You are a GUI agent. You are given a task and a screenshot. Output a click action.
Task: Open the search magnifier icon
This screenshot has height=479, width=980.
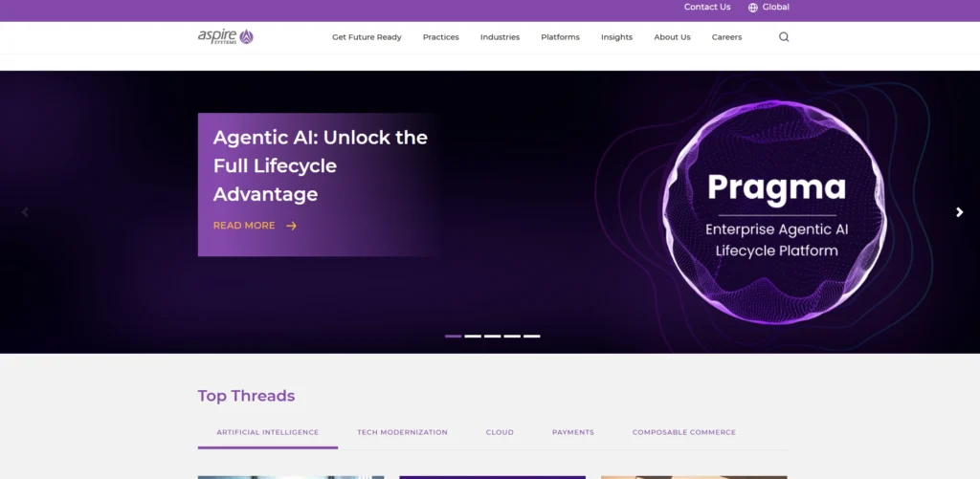(784, 37)
